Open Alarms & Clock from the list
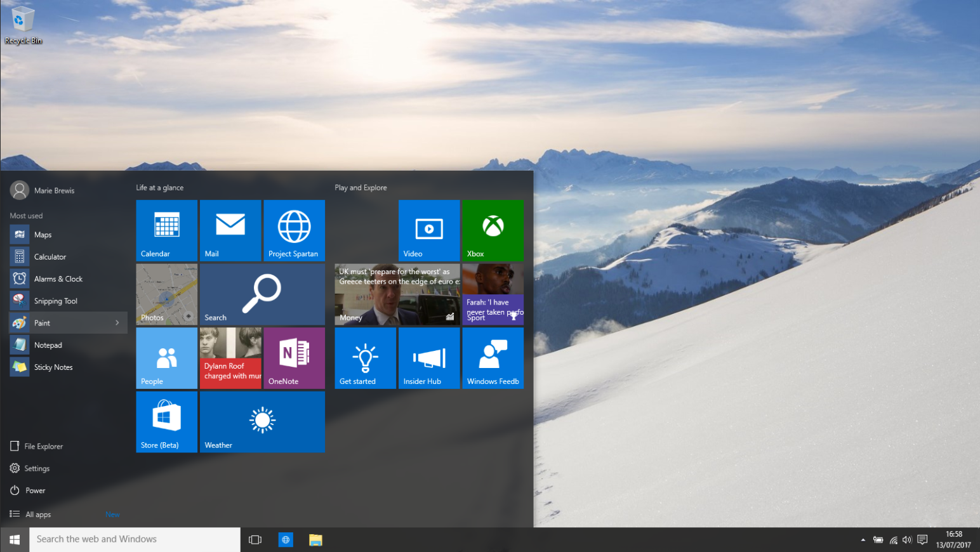The image size is (980, 552). [68, 279]
